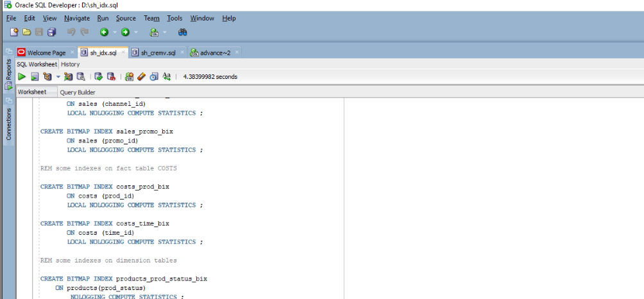Click the SQL Tuning Advisor icon
The image size is (644, 299).
[x=81, y=76]
